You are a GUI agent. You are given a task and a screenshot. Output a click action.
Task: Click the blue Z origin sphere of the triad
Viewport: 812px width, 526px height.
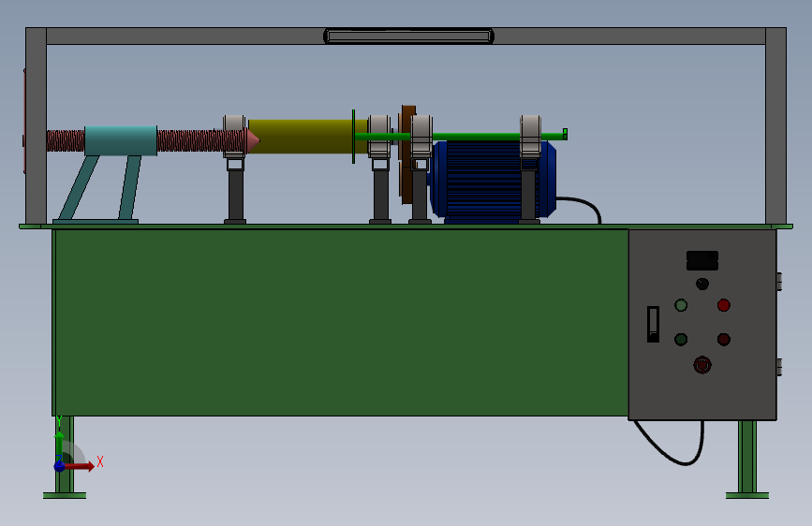[x=60, y=466]
